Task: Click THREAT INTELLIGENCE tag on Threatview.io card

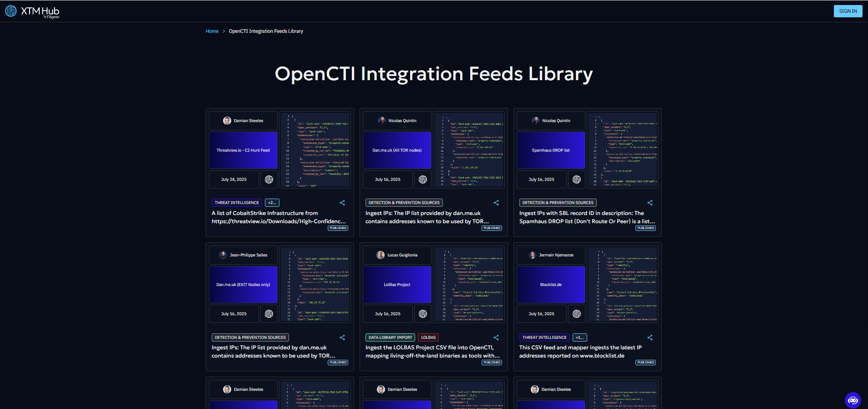Action: tap(237, 203)
